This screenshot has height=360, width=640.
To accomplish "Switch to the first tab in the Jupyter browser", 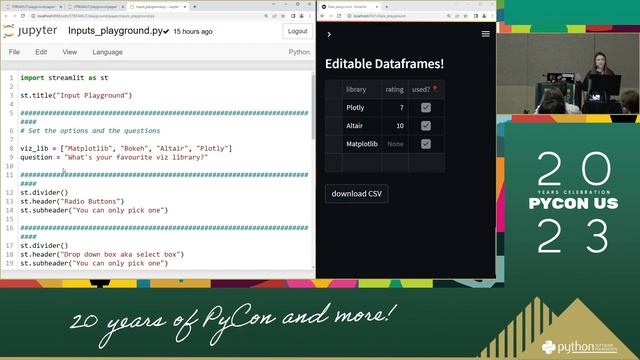I will (33, 7).
